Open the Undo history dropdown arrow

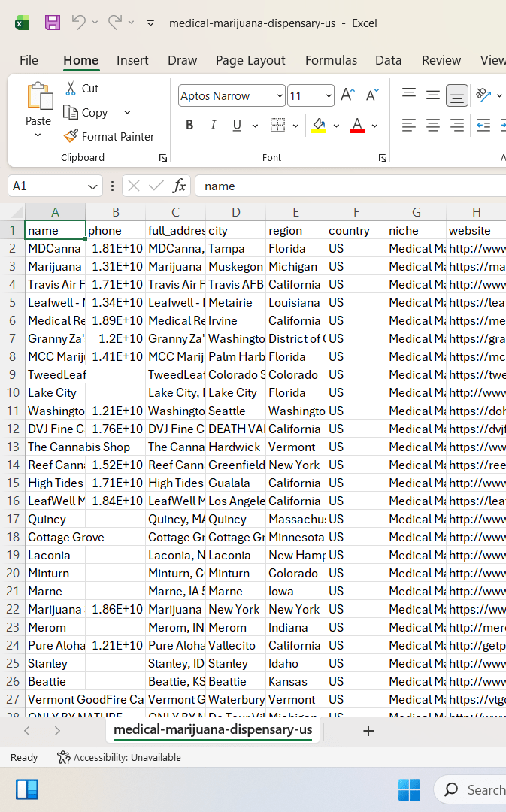95,23
